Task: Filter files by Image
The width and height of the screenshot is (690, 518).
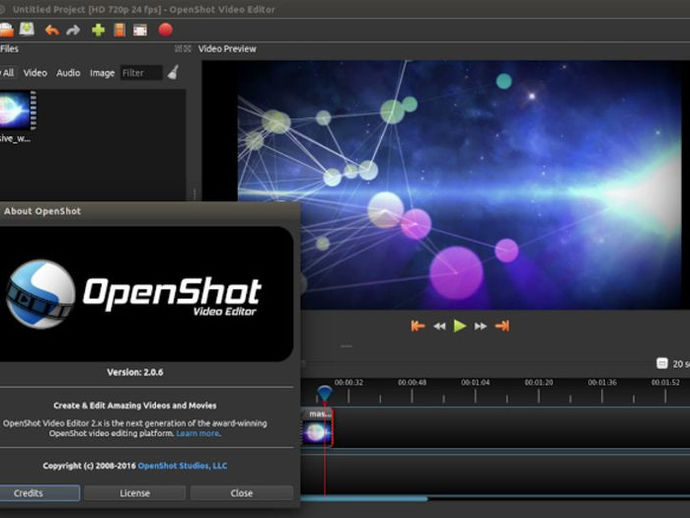Action: [x=102, y=73]
